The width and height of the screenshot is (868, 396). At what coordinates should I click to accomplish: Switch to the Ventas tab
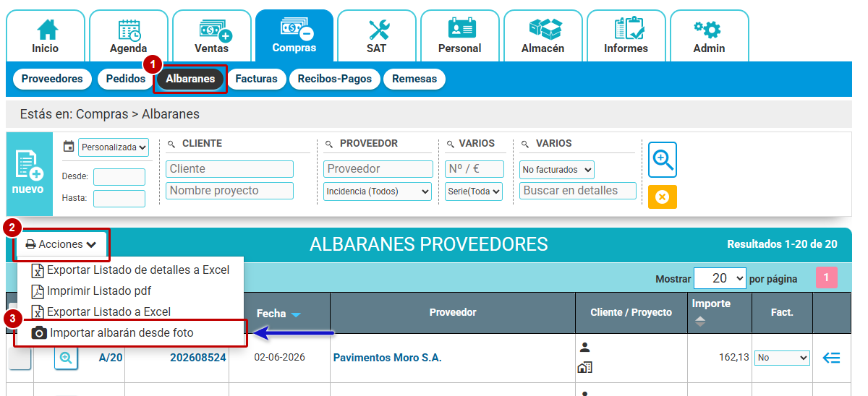(212, 35)
